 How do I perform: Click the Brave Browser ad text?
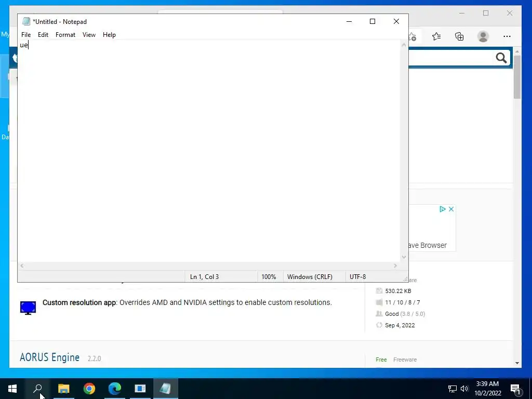427,245
